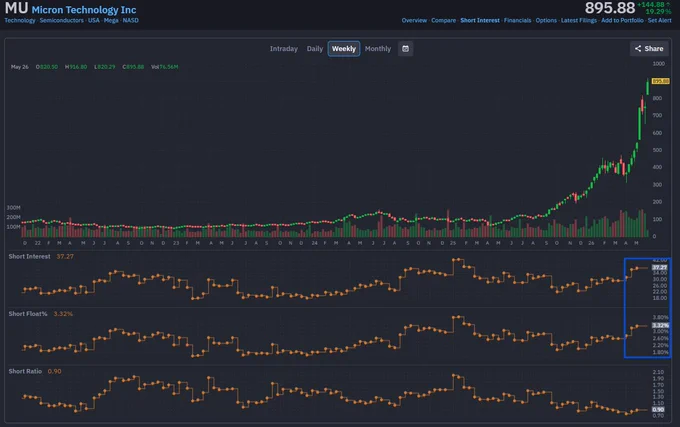The image size is (680, 427).
Task: Click the yellow 895.88 price axis label
Action: point(660,81)
